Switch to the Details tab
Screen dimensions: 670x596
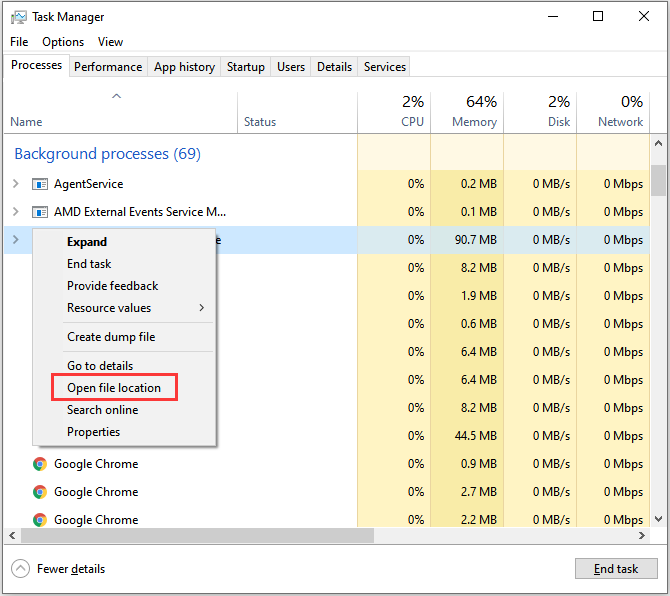click(x=335, y=67)
